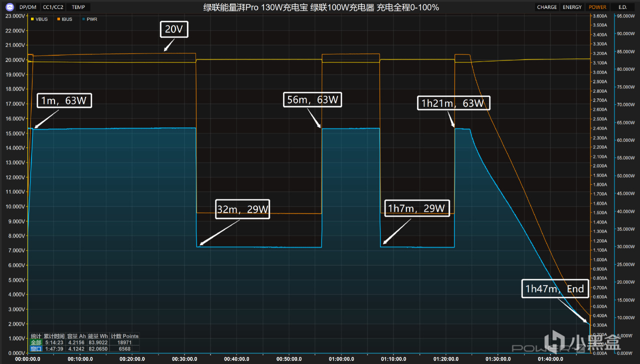Image resolution: width=640 pixels, height=364 pixels.
Task: Open the E.D. tab
Action: pos(622,7)
